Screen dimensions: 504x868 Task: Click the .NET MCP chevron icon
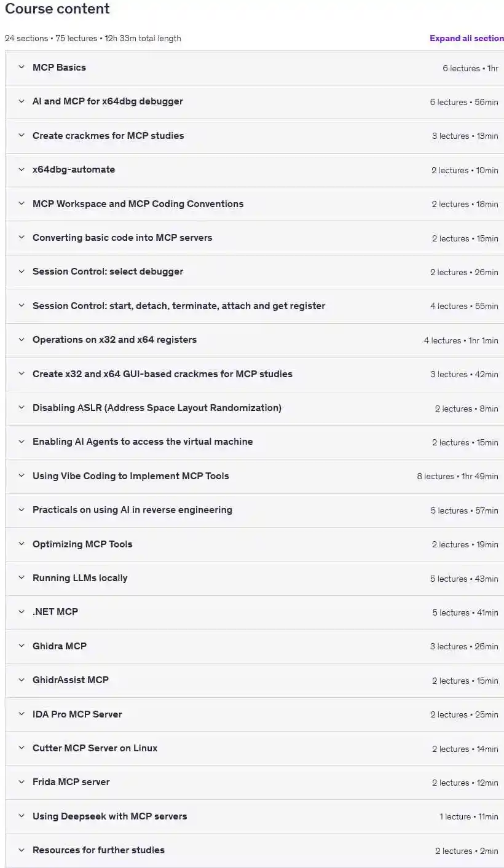pos(22,611)
